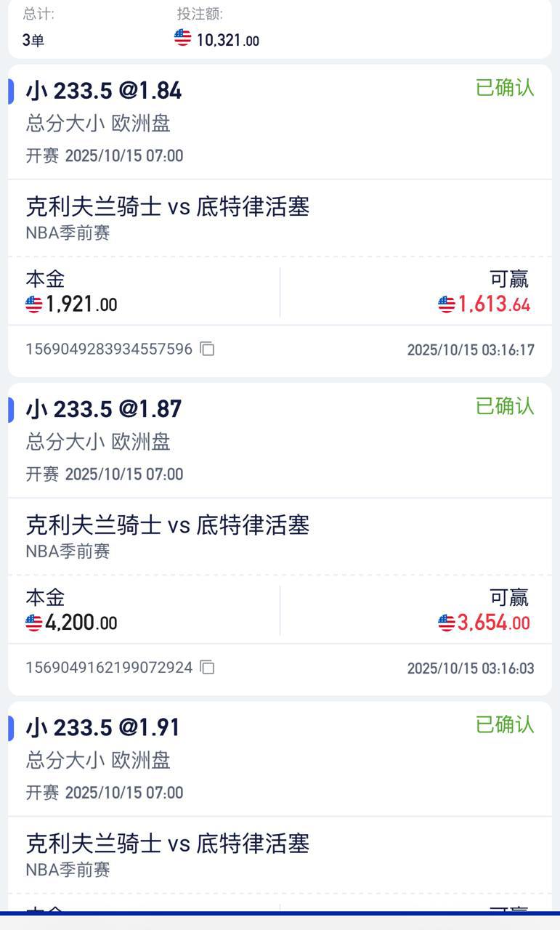Click US flag icon beside total stake 10,321.00

tap(183, 38)
